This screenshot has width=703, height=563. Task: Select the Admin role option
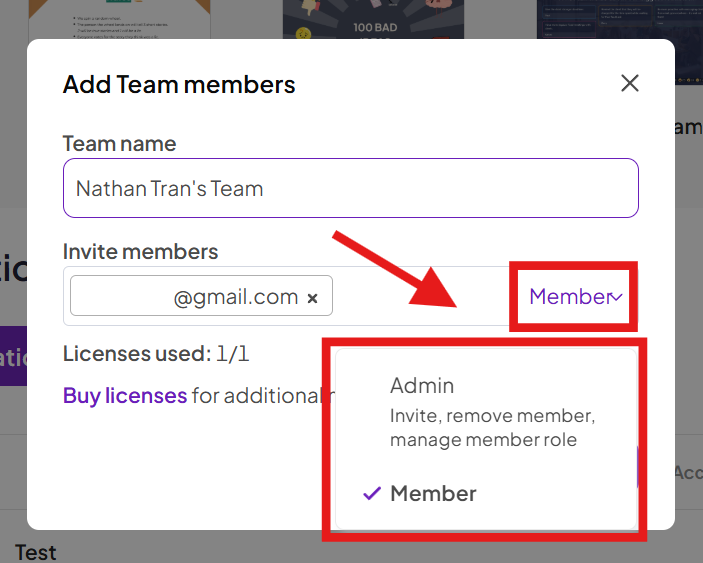coord(422,385)
